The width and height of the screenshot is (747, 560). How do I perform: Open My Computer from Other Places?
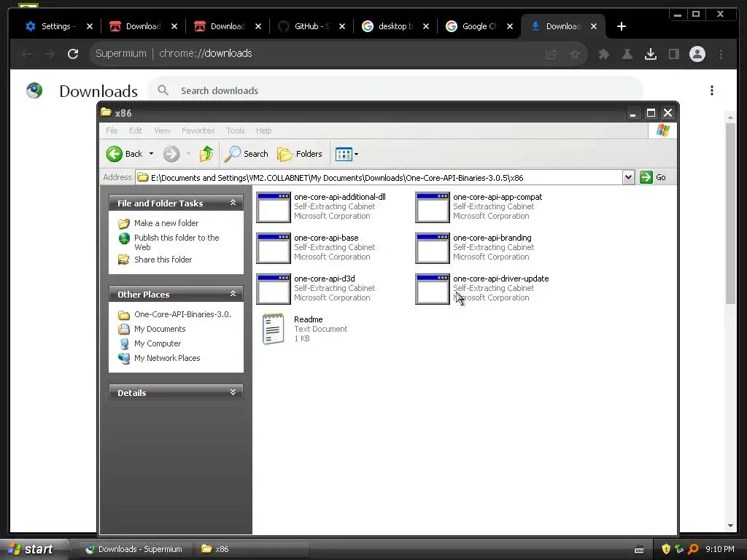158,343
